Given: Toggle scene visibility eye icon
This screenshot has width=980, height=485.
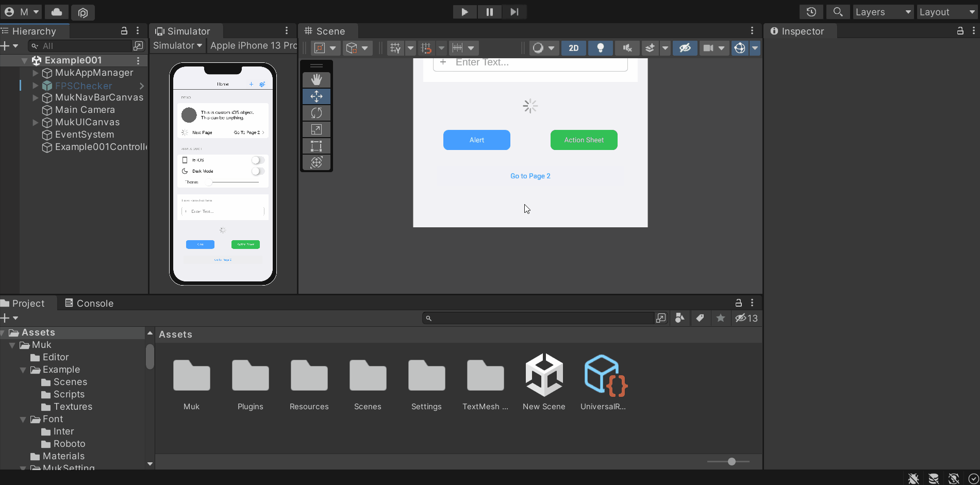Looking at the screenshot, I should 685,48.
